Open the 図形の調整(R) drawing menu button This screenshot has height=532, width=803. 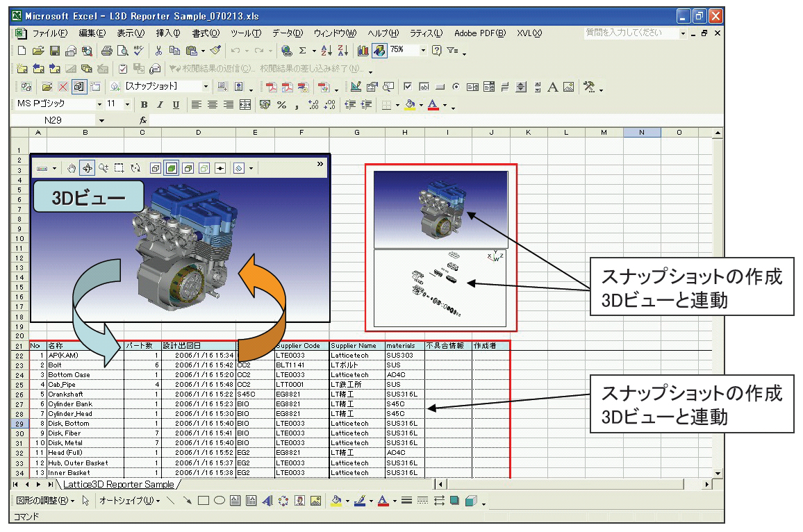click(45, 501)
